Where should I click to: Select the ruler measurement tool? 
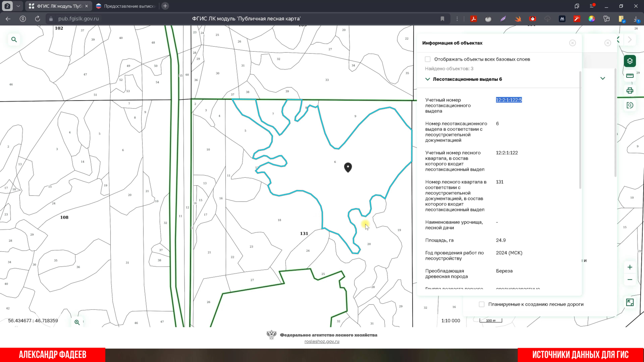click(630, 76)
